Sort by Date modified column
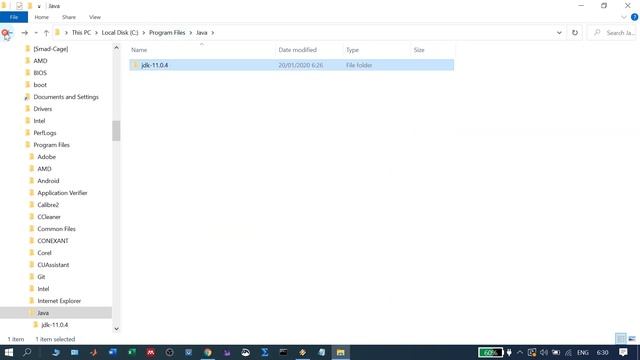 [298, 50]
